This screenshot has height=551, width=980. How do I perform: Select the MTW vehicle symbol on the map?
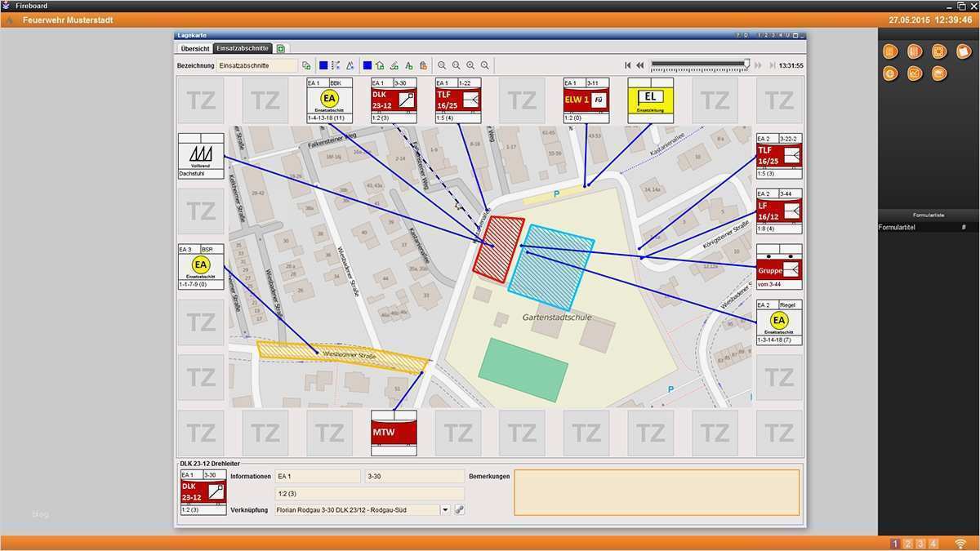tap(394, 433)
